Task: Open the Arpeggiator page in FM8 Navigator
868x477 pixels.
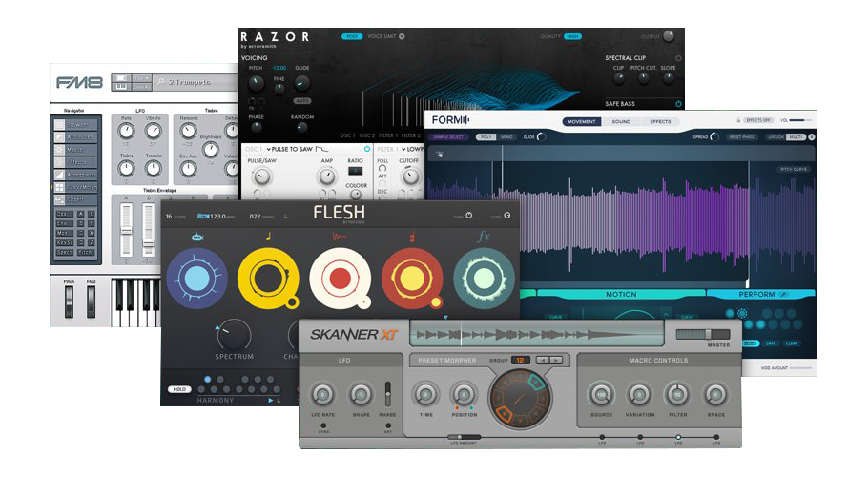Action: tap(76, 175)
